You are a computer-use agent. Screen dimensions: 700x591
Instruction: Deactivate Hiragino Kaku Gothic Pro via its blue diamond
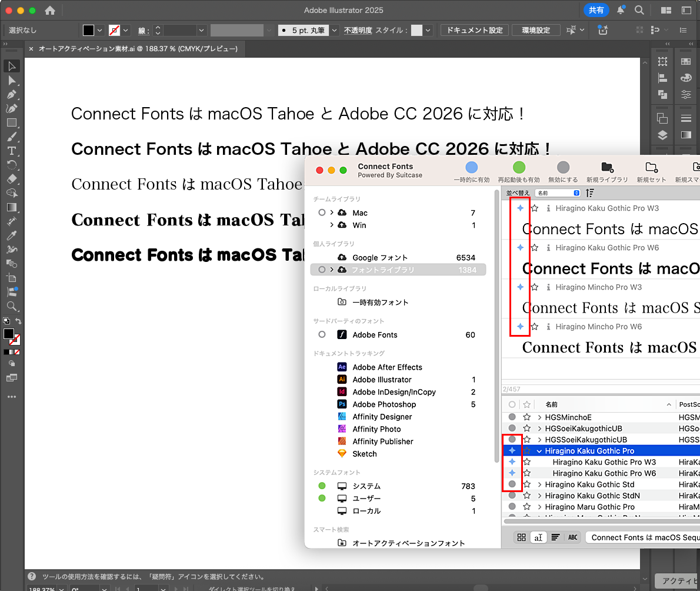(512, 450)
